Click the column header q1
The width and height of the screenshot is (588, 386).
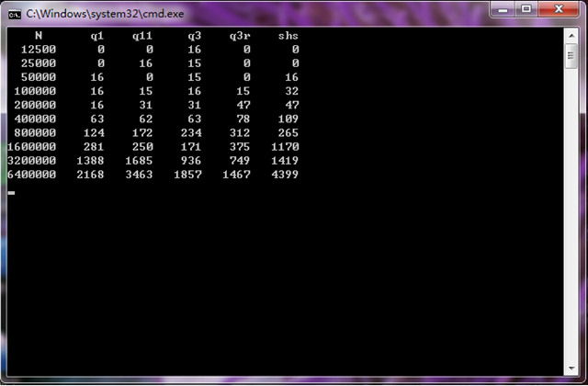coord(97,36)
